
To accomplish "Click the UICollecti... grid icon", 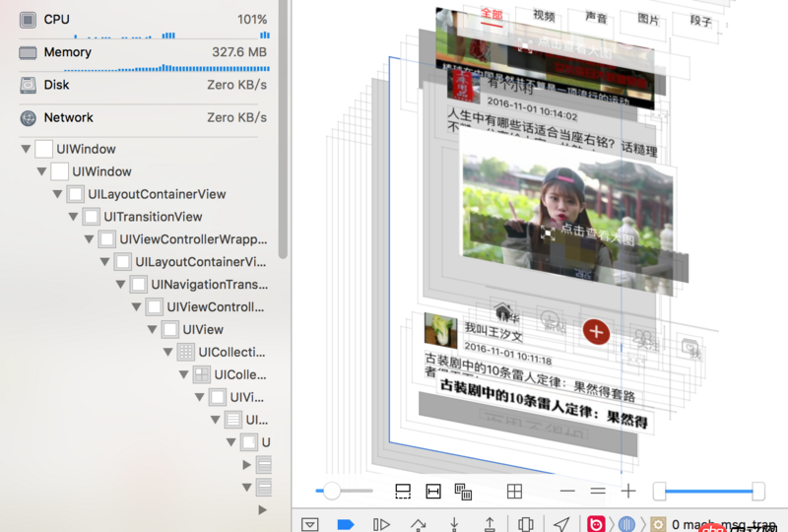I will click(x=185, y=352).
